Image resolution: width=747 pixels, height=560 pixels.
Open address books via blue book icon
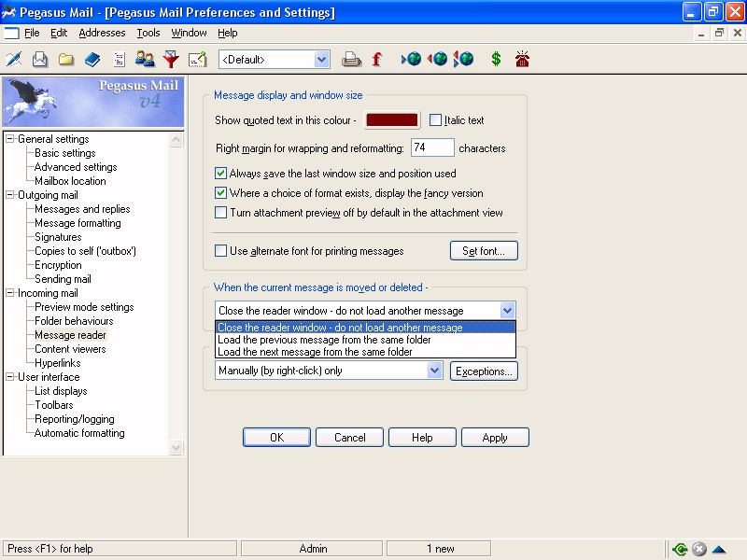tap(92, 60)
